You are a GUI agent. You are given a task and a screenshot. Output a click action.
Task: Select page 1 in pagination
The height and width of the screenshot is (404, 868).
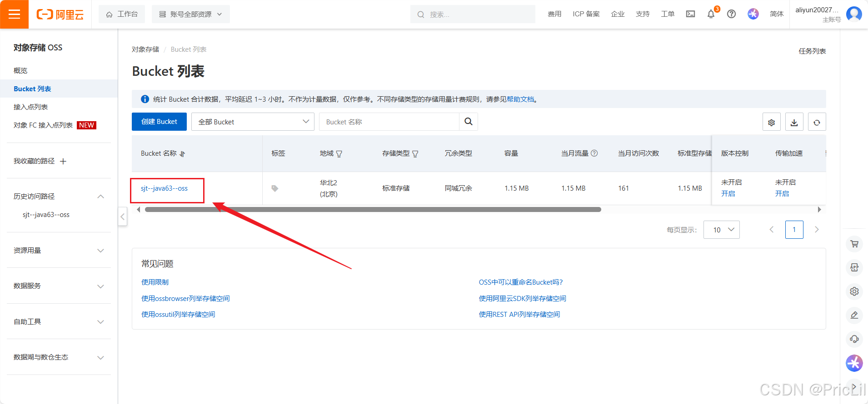[x=794, y=230]
